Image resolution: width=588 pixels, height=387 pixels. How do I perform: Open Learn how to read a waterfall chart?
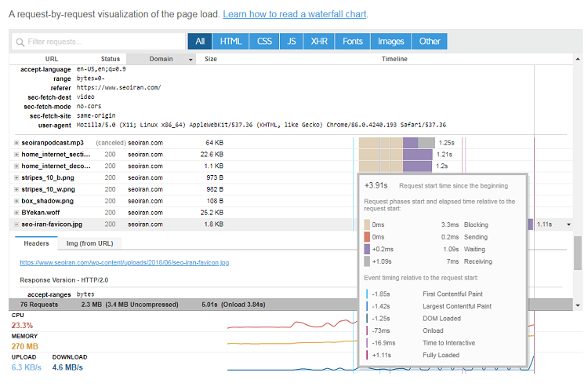click(294, 14)
